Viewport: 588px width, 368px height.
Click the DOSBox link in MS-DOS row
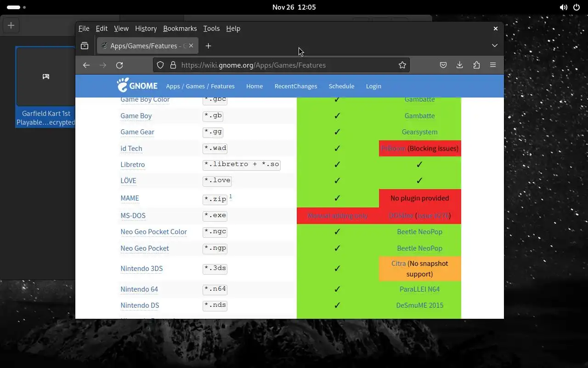pyautogui.click(x=401, y=216)
